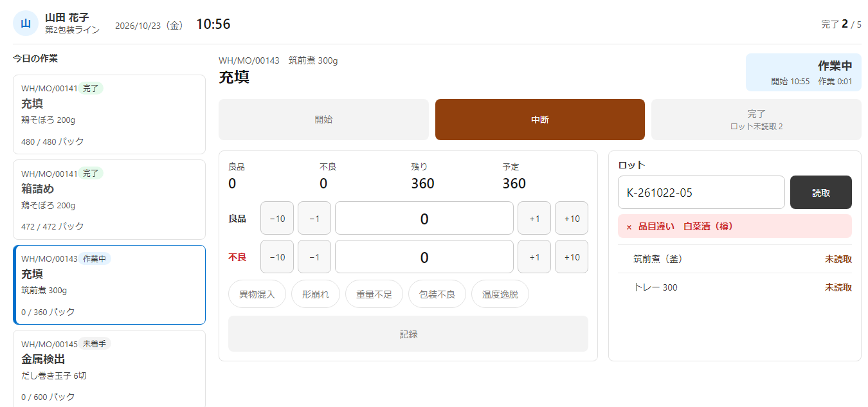868x407 pixels.
Task: Select the 充填 筑前煮 300g task card
Action: 109,285
